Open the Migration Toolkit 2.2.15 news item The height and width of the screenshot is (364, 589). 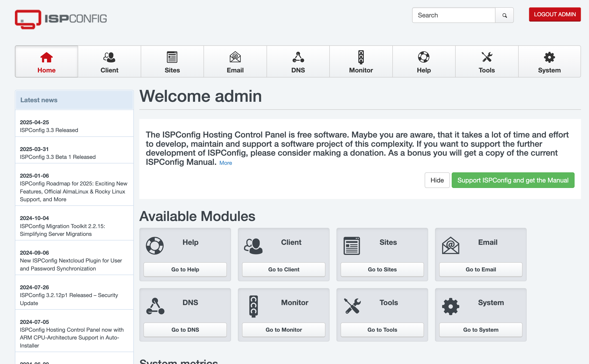pyautogui.click(x=62, y=230)
